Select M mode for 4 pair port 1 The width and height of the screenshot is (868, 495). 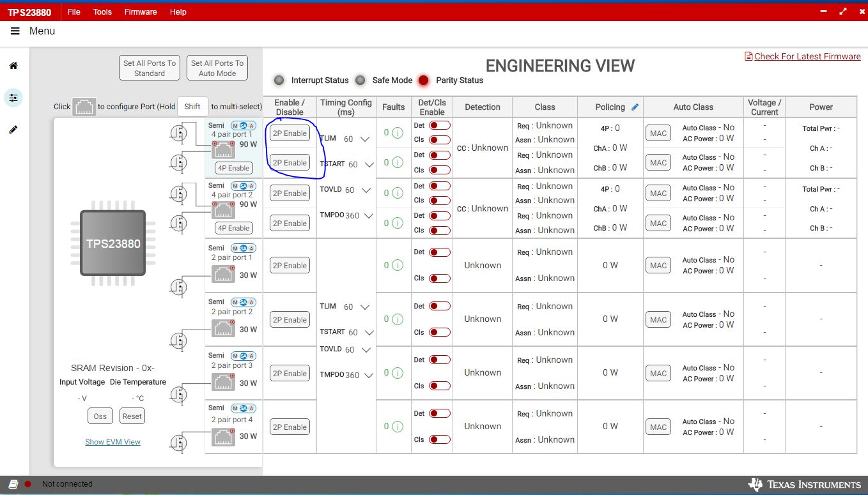tap(235, 125)
